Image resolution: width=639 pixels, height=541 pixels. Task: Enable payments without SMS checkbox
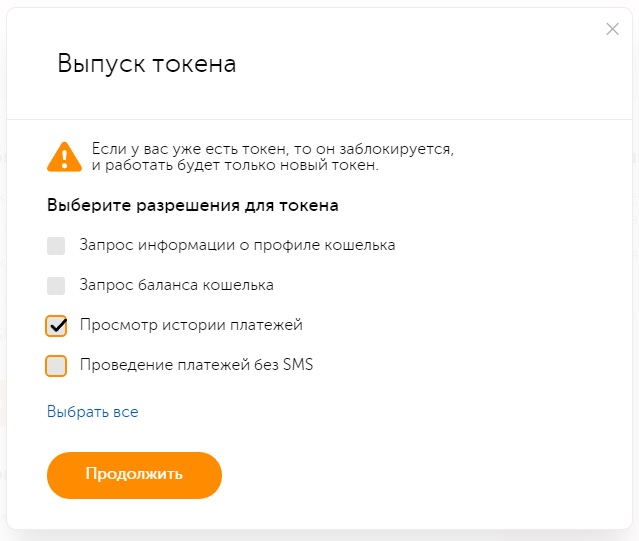[56, 366]
